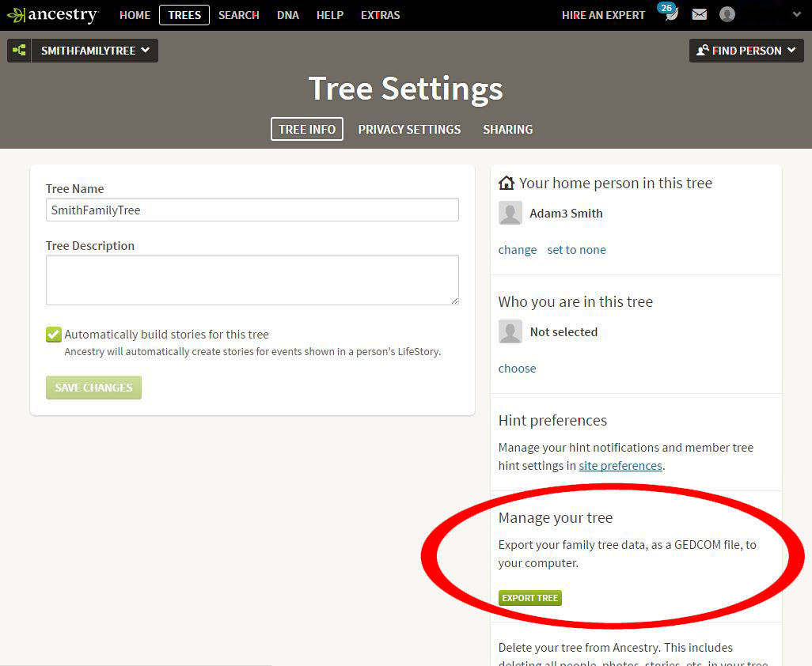This screenshot has height=666, width=812.
Task: Toggle Automatically build stories checkbox
Action: point(53,335)
